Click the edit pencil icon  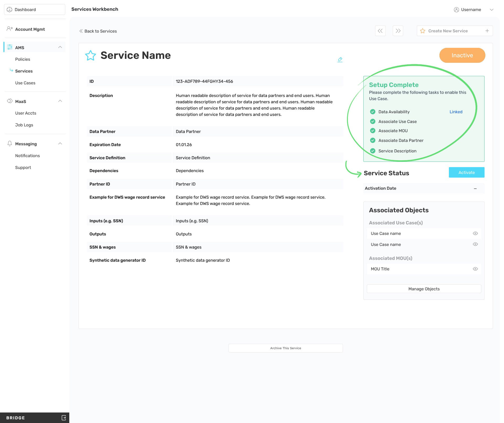(340, 59)
